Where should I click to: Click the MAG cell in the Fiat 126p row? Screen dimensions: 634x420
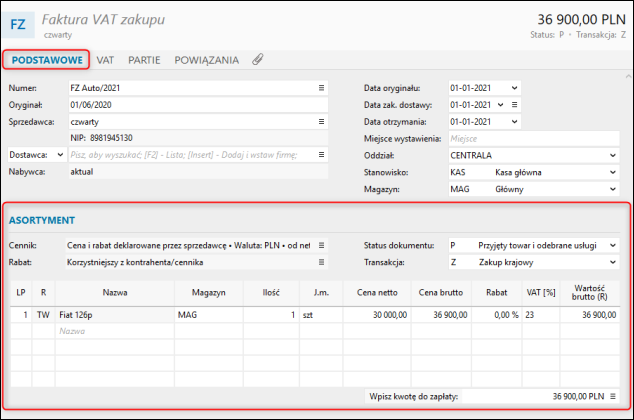209,314
